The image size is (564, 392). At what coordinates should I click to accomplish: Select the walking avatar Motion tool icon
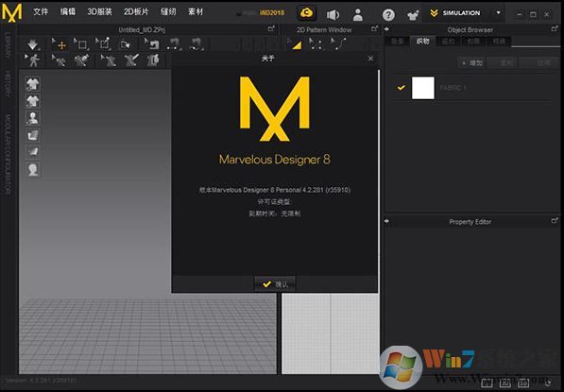pyautogui.click(x=33, y=60)
